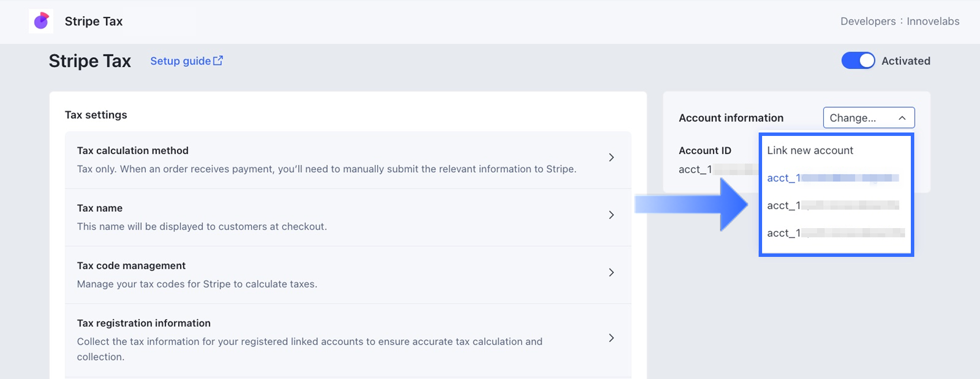Collapse the Change... account dropdown
Viewport: 980px width, 379px height.
pyautogui.click(x=868, y=118)
